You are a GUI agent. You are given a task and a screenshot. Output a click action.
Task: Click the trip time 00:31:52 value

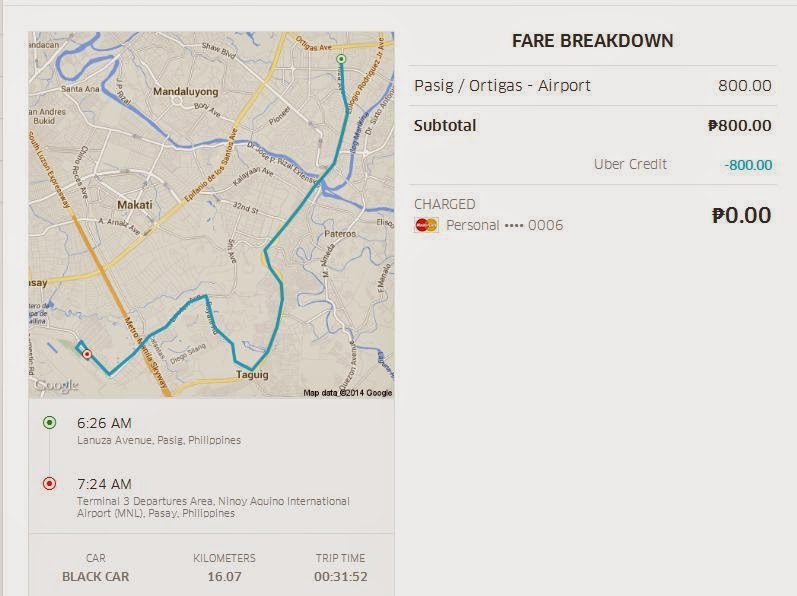pyautogui.click(x=340, y=576)
